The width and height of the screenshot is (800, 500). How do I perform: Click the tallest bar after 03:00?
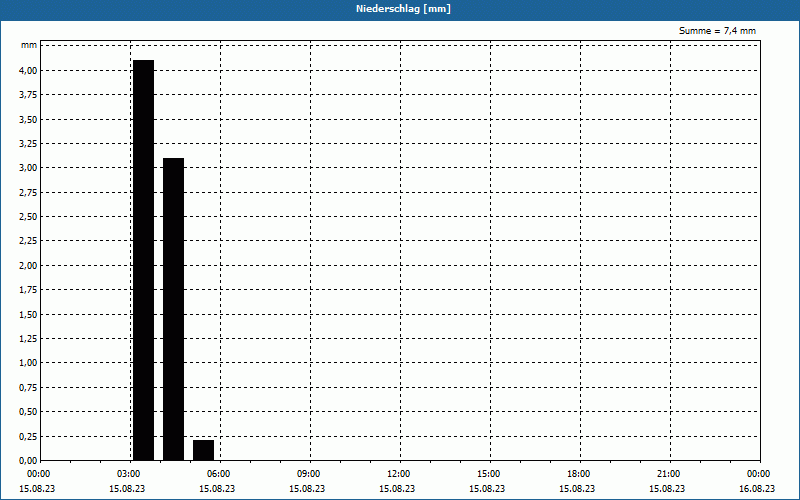pos(143,260)
